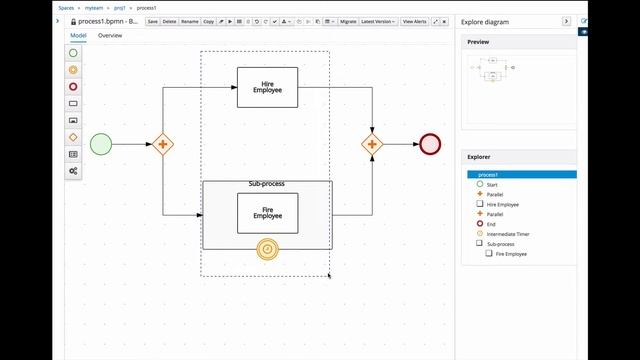
Task: Select the intermediate timer event on sub-process
Action: coord(268,249)
